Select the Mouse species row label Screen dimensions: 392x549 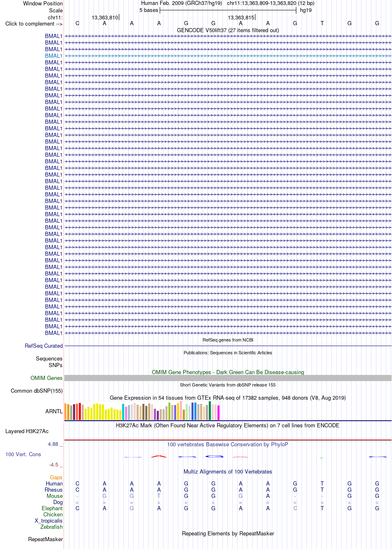tap(54, 496)
